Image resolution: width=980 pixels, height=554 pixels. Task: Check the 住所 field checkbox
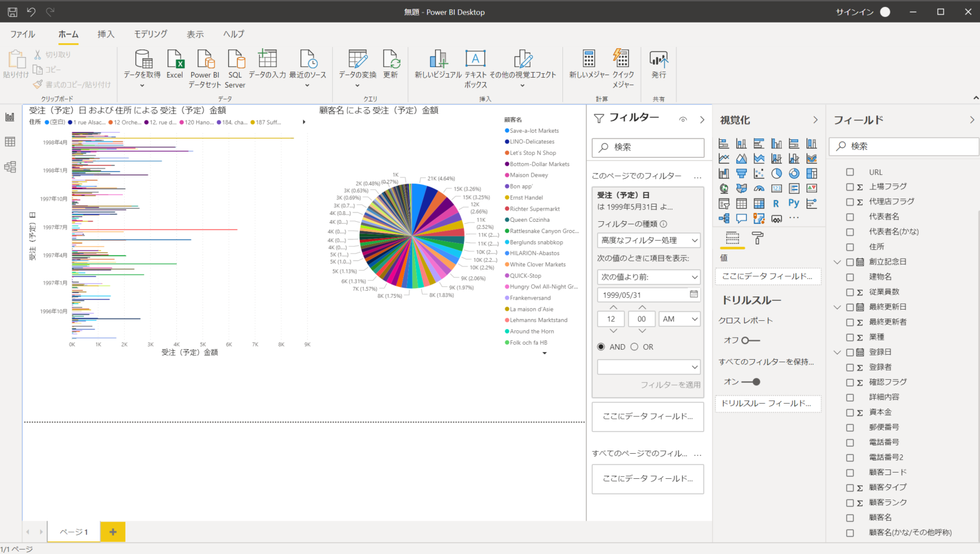[850, 247]
